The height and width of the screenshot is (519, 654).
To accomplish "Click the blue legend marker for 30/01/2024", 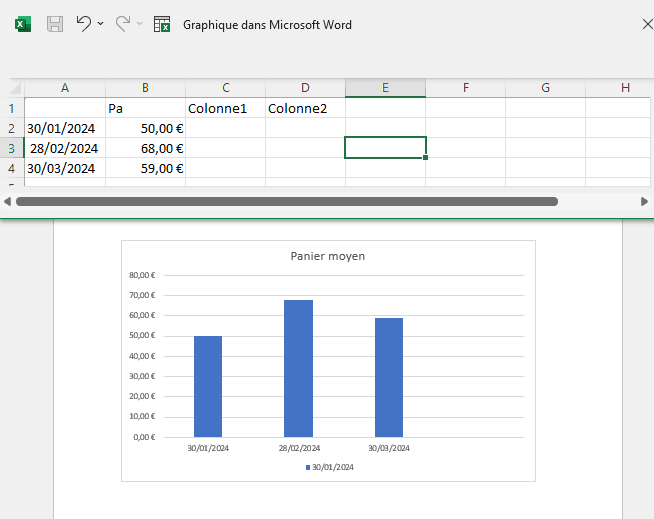I will coord(308,467).
